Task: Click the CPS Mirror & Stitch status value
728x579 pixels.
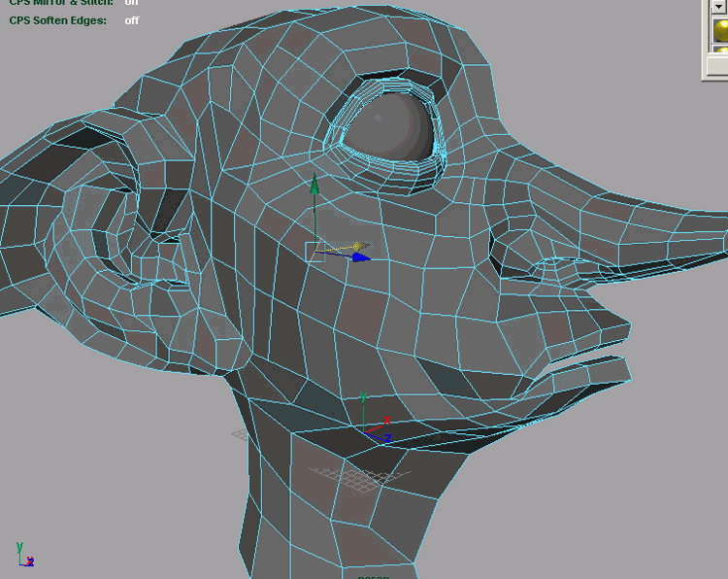Action: click(x=132, y=3)
